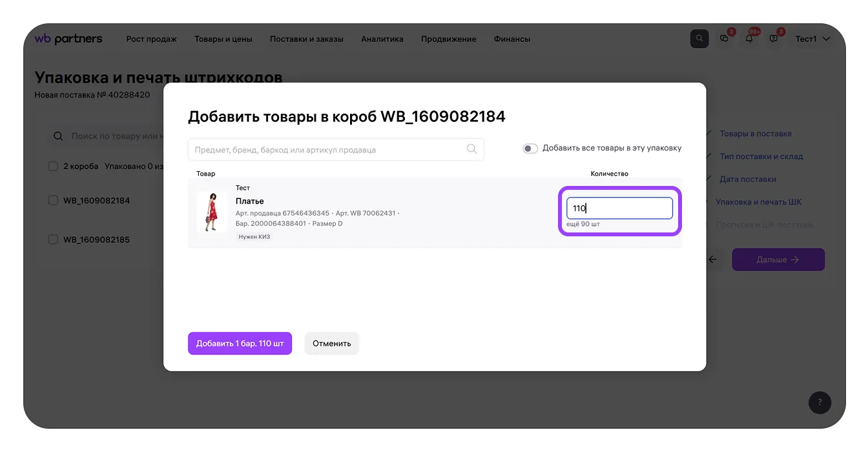The image size is (868, 452).
Task: Open the Поставки и заказы menu
Action: click(x=307, y=39)
